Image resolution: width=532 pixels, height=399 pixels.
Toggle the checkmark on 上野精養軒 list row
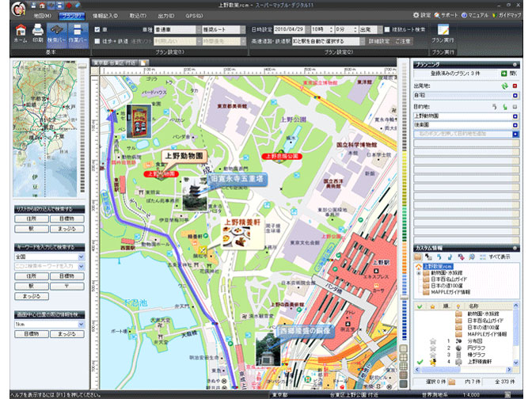[x=420, y=362]
